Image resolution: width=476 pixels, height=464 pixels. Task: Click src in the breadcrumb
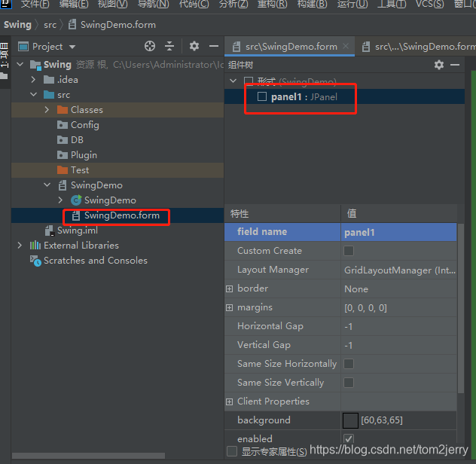[50, 25]
